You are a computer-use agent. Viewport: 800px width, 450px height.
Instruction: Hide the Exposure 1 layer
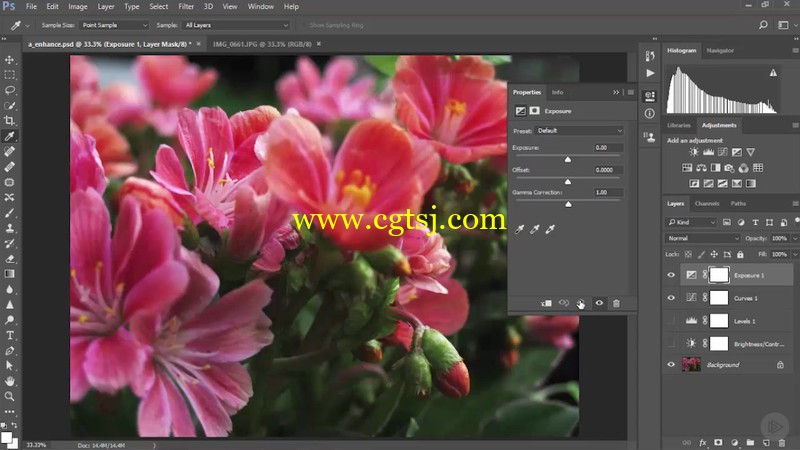point(671,275)
